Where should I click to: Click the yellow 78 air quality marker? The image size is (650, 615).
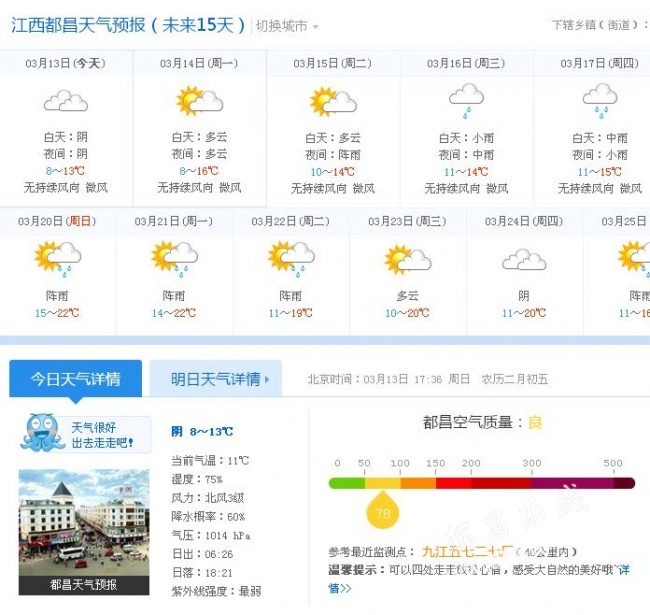click(x=383, y=511)
